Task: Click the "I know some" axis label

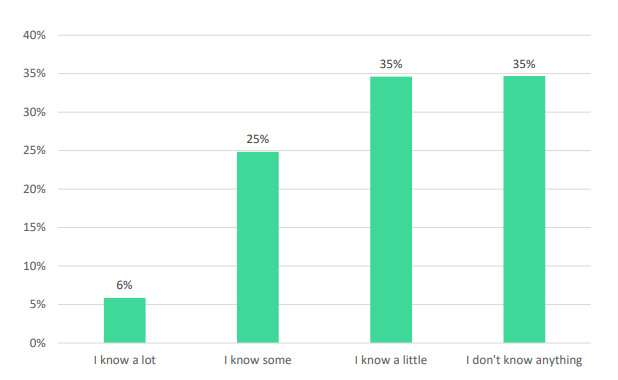Action: (258, 360)
